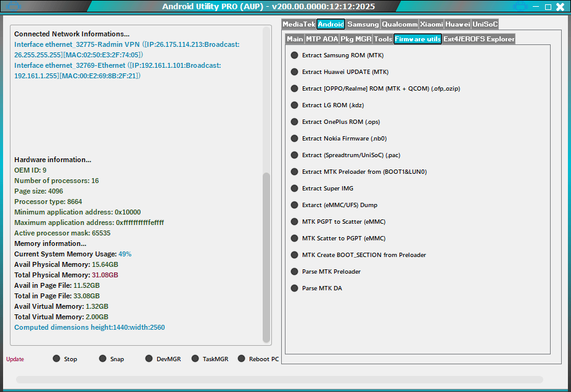Click 'Minimum application address: 0x10000' line
The width and height of the screenshot is (571, 392).
coord(78,212)
